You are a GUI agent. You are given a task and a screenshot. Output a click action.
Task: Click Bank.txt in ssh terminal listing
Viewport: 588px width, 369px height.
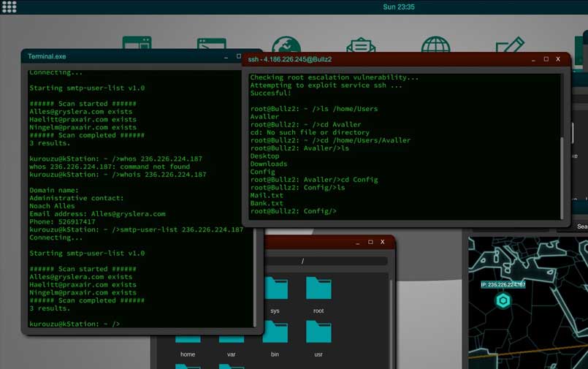pos(267,203)
